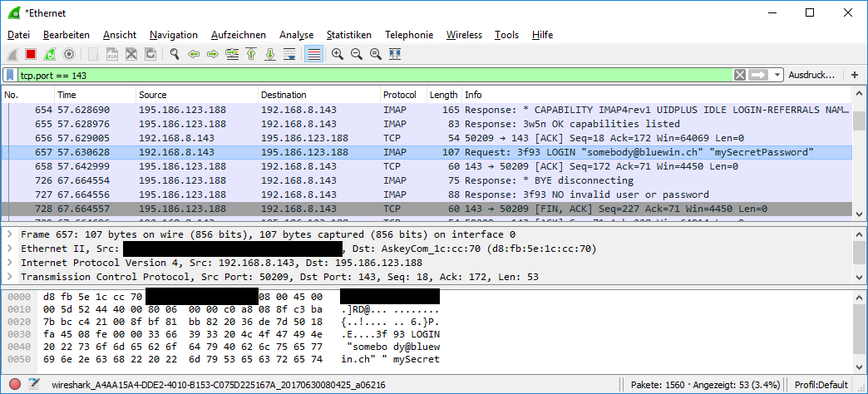This screenshot has width=868, height=394.
Task: Clear the display filter with X button
Action: 739,75
